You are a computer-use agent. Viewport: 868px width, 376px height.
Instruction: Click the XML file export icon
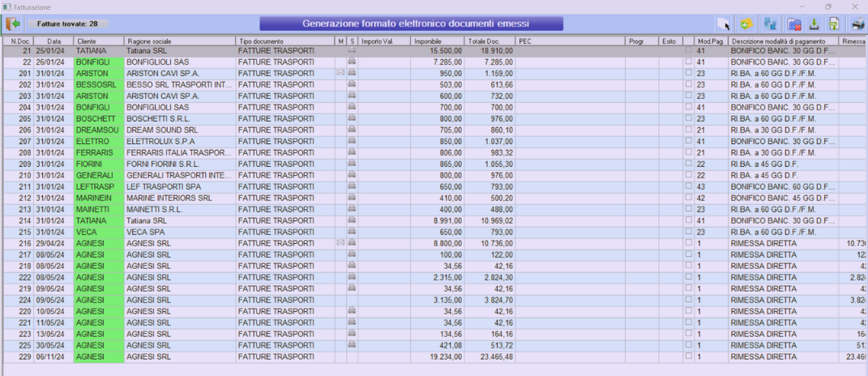click(832, 24)
